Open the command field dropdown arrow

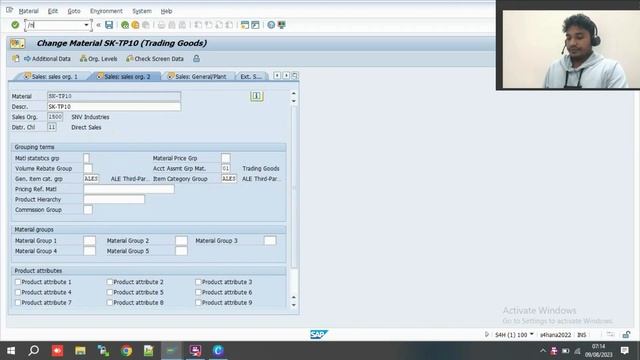[86, 25]
